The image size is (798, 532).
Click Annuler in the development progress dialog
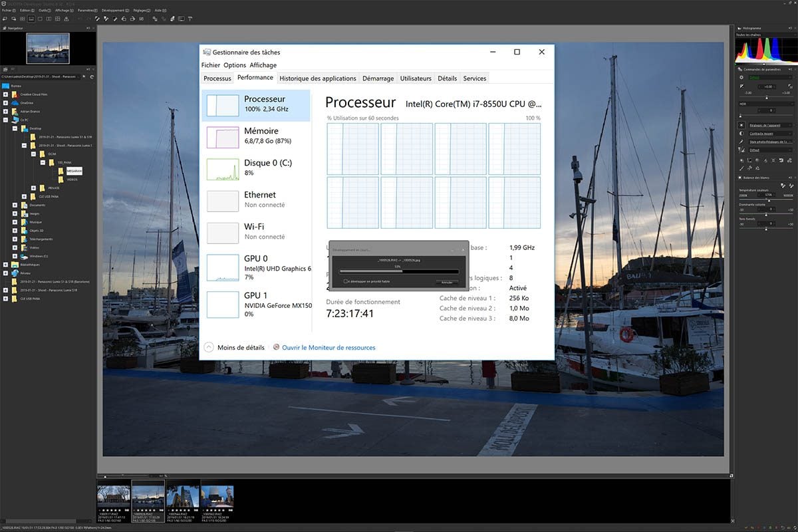point(447,282)
